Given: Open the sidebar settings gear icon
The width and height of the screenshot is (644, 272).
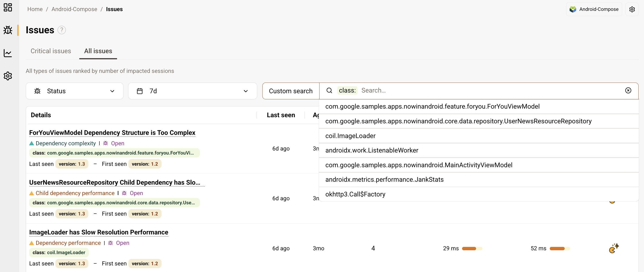Looking at the screenshot, I should 8,76.
